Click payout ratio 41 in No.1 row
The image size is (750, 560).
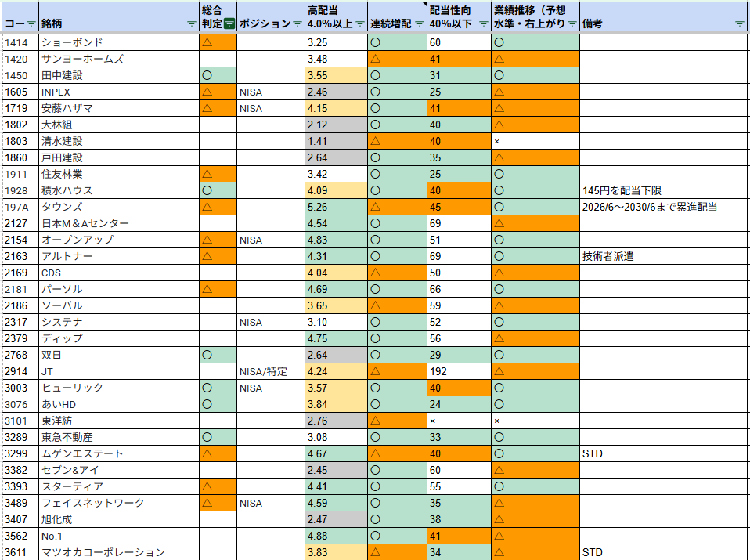(x=460, y=536)
